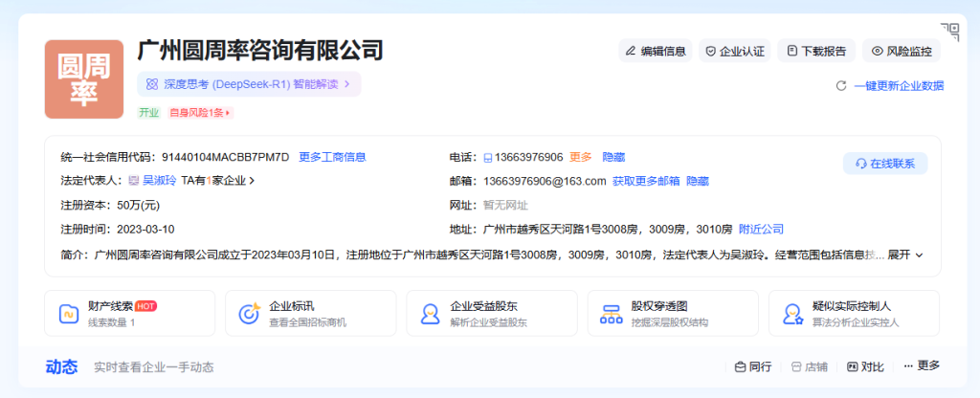980x398 pixels.
Task: Open 风险监控 eye monitoring button
Action: (901, 51)
